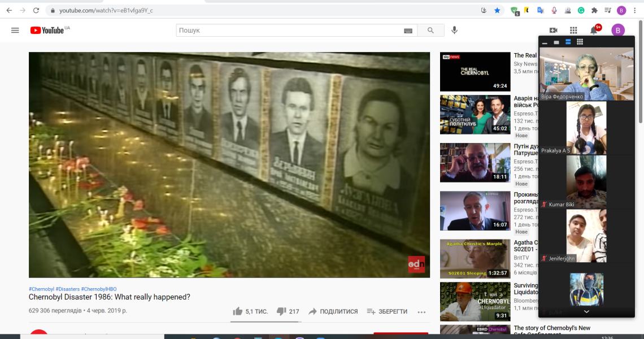
Task: Open the 16:07 Espreso video thumbnail
Action: coord(475,211)
